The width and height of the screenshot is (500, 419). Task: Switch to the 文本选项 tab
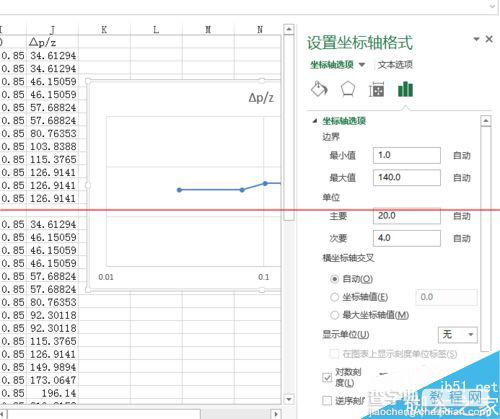click(395, 64)
